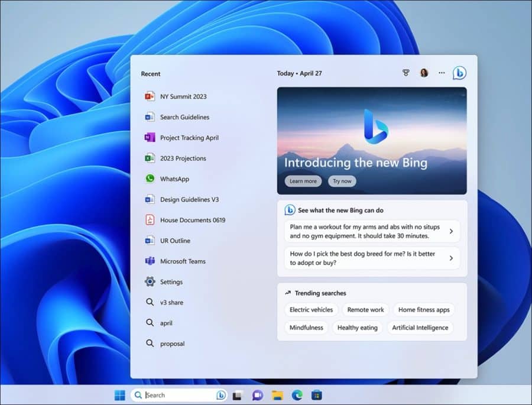Screen dimensions: 532x405
Task: Open the 'House Documents 0619' file name
Action: [x=193, y=220]
